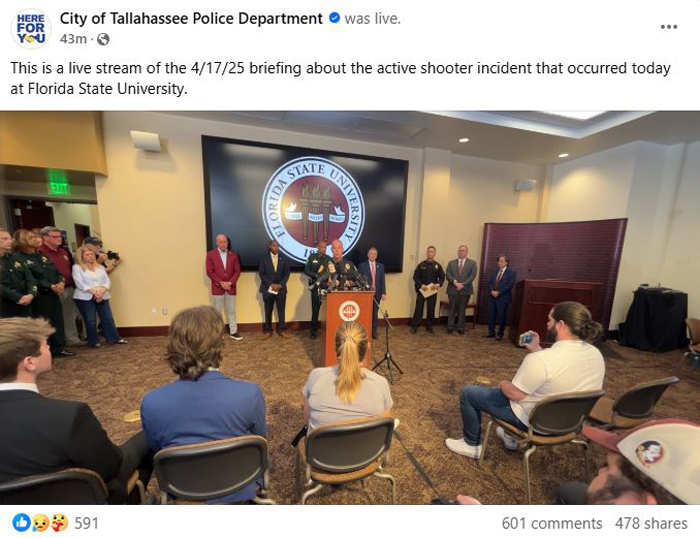700x538 pixels.
Task: Click the post caption about the briefing
Action: (x=341, y=78)
